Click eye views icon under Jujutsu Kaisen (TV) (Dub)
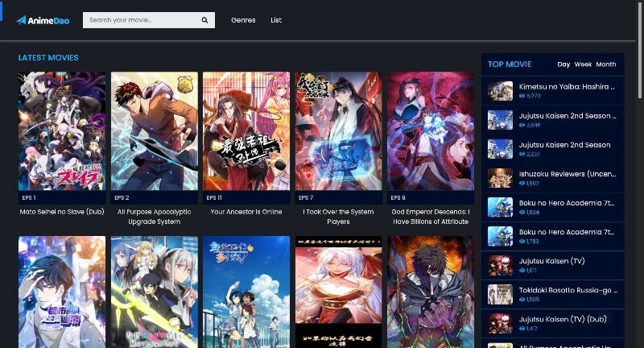Image resolution: width=644 pixels, height=348 pixels. [x=522, y=329]
